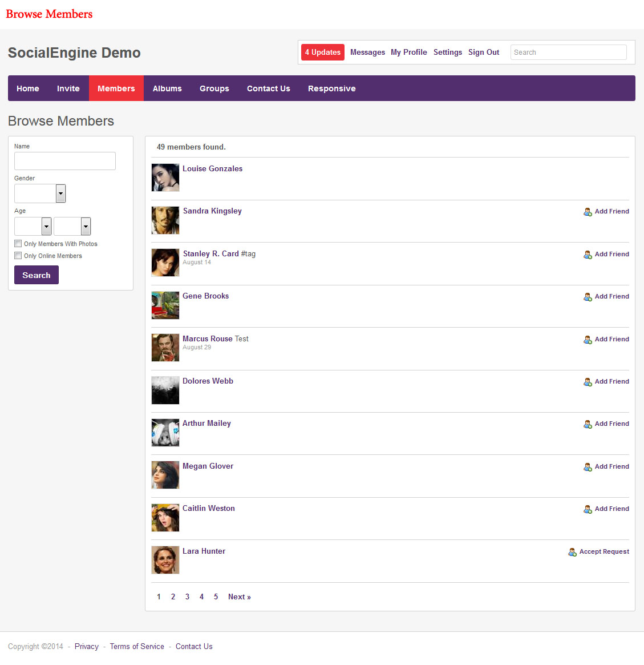This screenshot has width=644, height=665.
Task: Click Add Friend icon next to Megan Glover
Action: [x=588, y=467]
